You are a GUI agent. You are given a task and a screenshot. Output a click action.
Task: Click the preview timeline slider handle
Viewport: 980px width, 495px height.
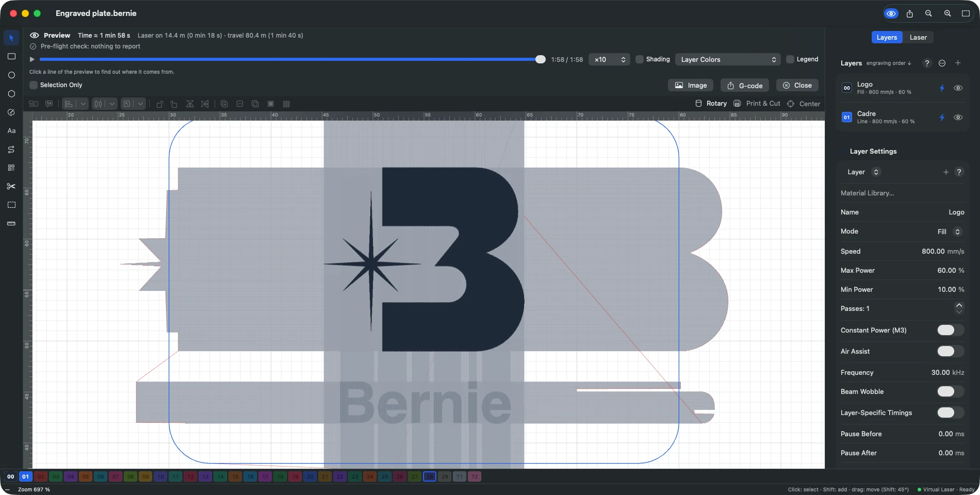coord(540,59)
